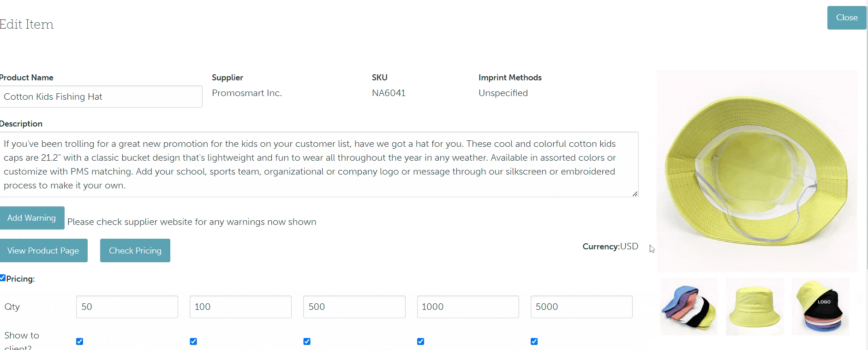This screenshot has height=350, width=868.
Task: Uncheck Show to client for quantity 5000
Action: click(x=534, y=342)
